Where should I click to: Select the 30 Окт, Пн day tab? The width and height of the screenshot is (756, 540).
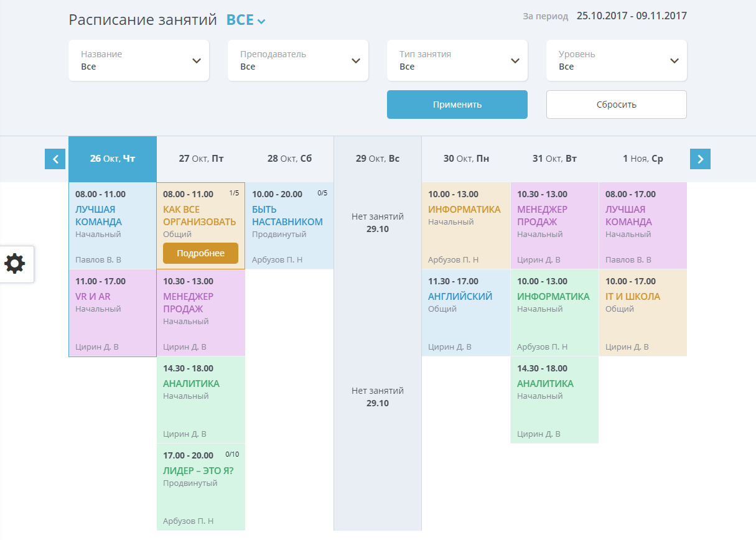(x=466, y=159)
